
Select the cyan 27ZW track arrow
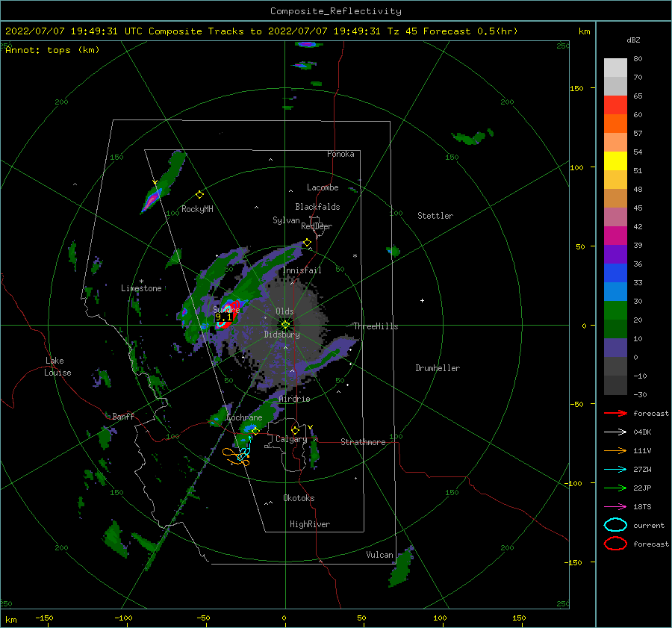pyautogui.click(x=615, y=470)
